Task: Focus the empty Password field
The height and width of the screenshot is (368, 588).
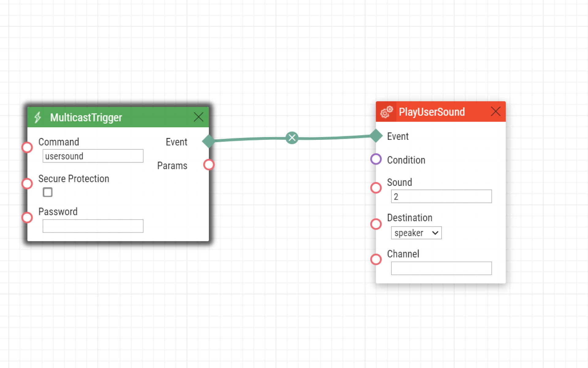Action: 93,226
